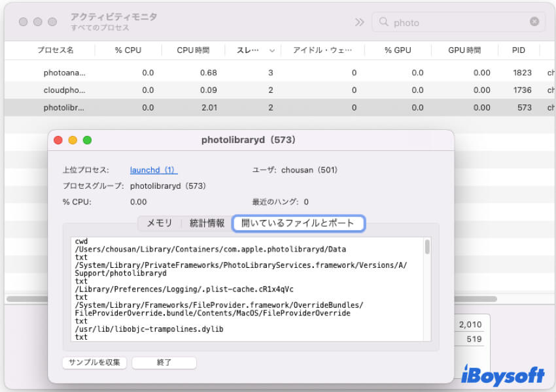Click the search magnifier icon

click(384, 22)
